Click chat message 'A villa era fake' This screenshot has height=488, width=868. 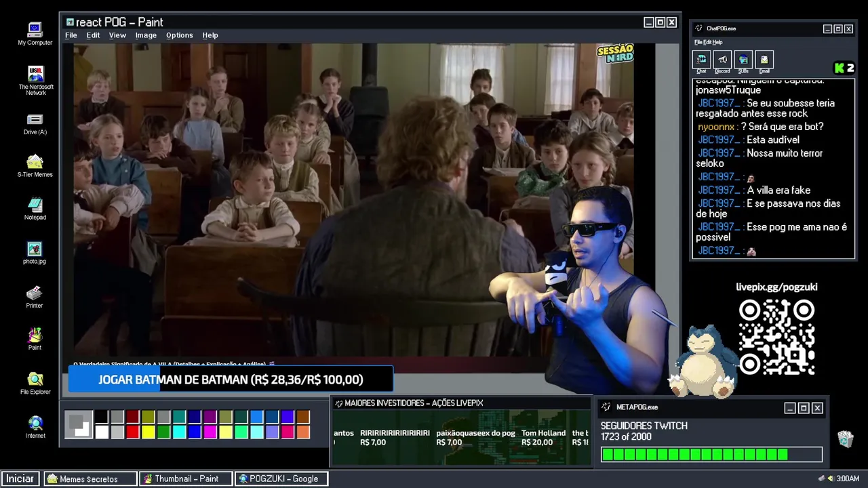[778, 190]
